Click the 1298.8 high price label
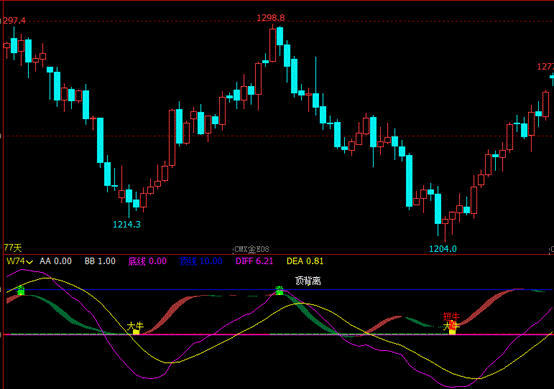The height and width of the screenshot is (389, 554). pyautogui.click(x=271, y=18)
